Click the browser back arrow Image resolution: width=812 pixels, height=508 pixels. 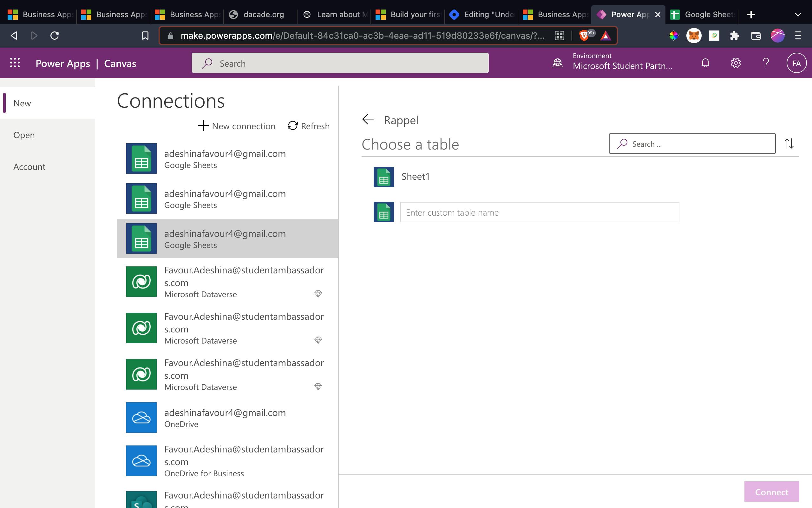pyautogui.click(x=14, y=35)
